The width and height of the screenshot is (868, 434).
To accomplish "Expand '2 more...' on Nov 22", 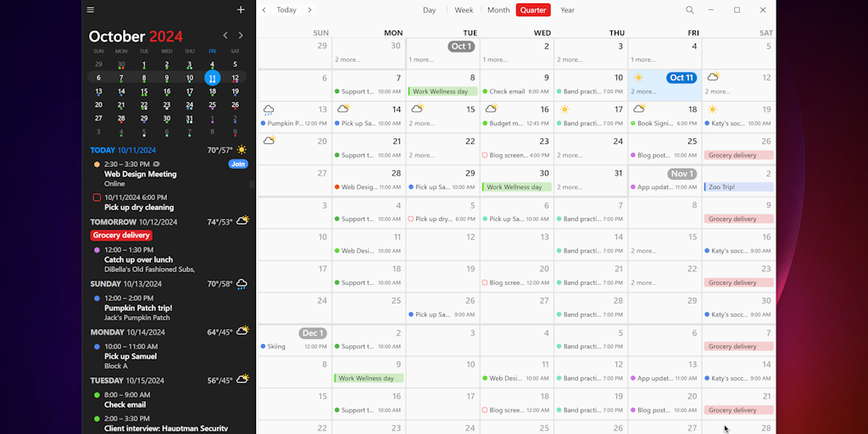I will pyautogui.click(x=643, y=283).
